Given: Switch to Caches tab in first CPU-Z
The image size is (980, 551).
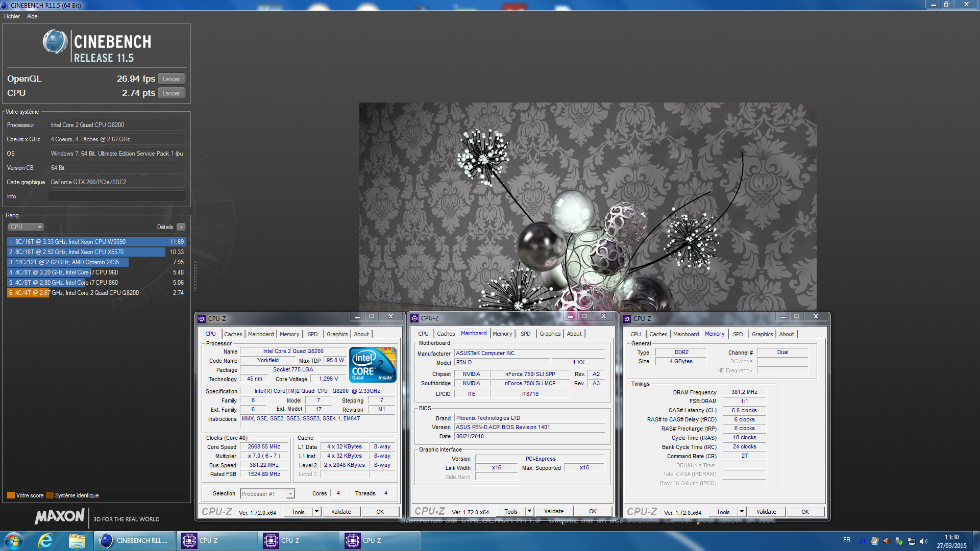Looking at the screenshot, I should click(233, 334).
